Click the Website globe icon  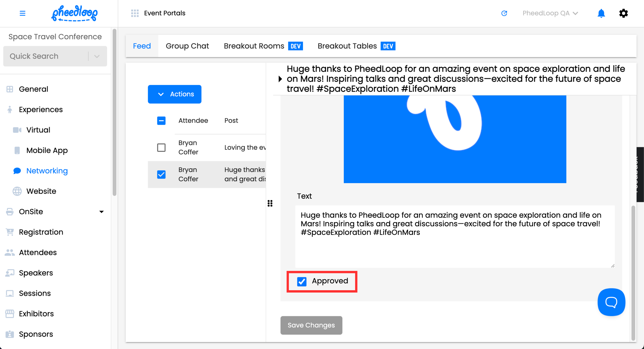(17, 191)
